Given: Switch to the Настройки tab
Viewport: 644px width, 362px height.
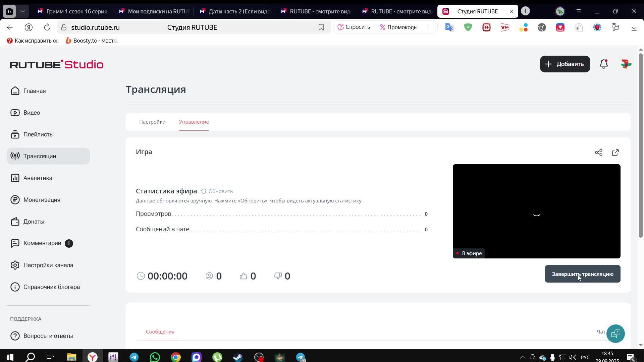Looking at the screenshot, I should click(x=152, y=122).
